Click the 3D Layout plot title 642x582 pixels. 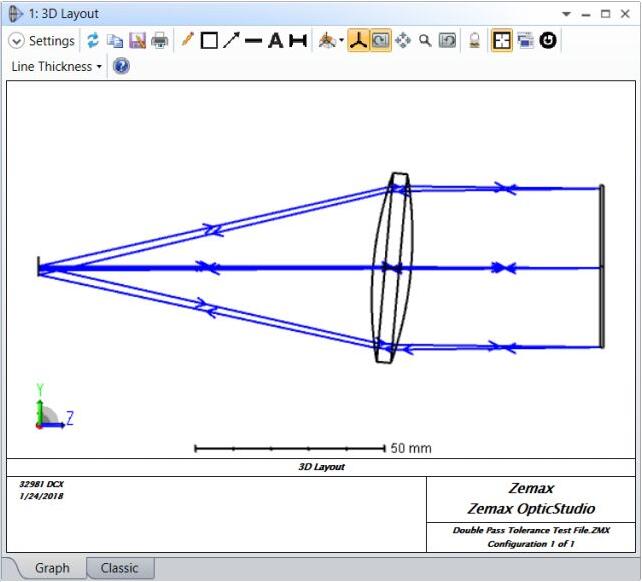[x=321, y=467]
